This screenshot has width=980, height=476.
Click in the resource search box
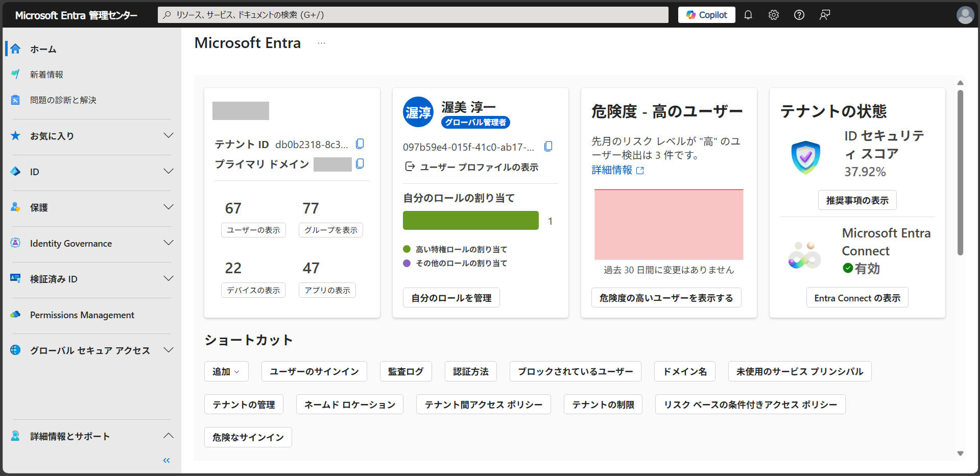(413, 15)
